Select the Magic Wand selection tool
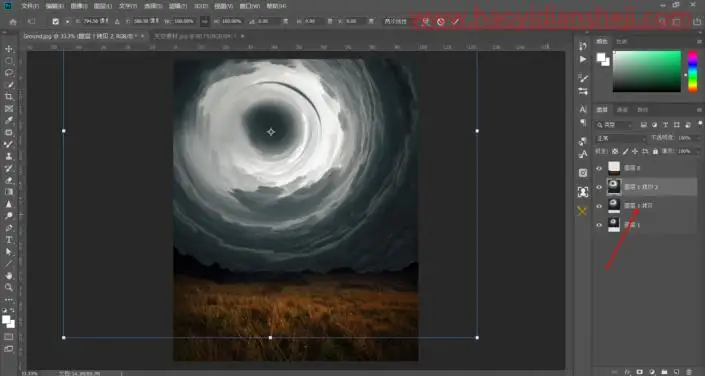This screenshot has height=376, width=705. coord(9,85)
